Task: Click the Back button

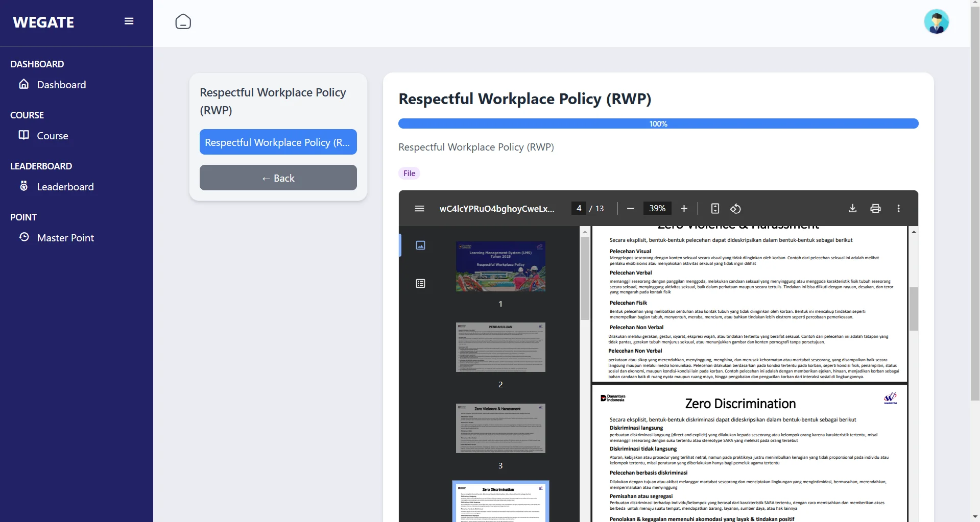Action: [x=278, y=178]
